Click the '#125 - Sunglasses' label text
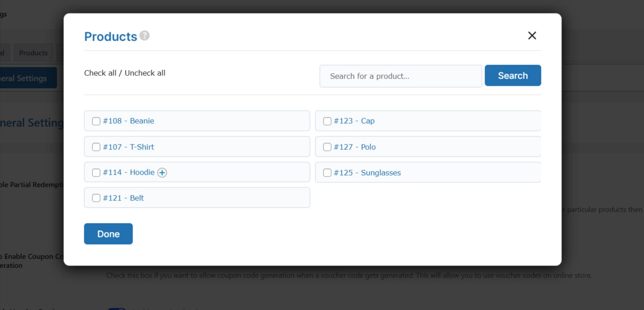Viewport: 644px width, 310px height. click(367, 173)
